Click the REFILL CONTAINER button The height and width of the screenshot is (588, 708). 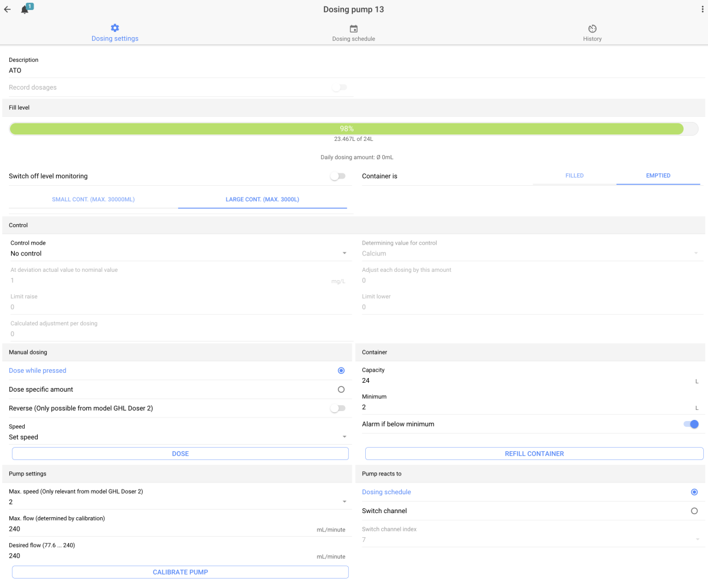(535, 454)
